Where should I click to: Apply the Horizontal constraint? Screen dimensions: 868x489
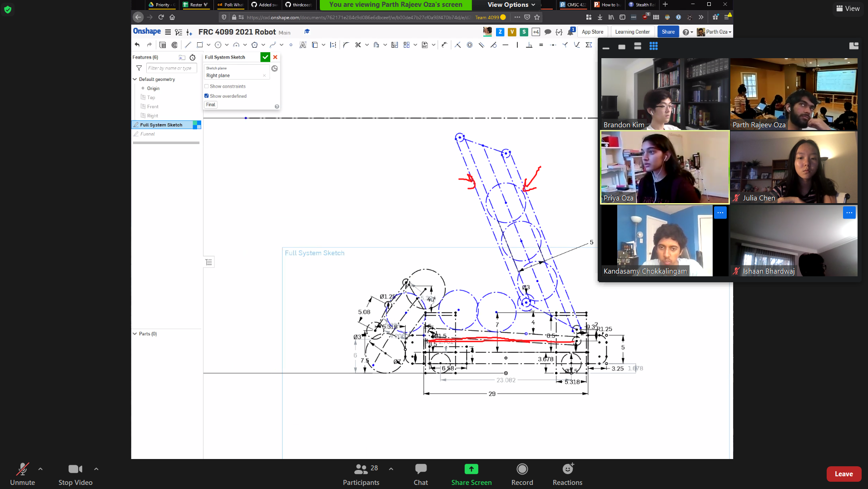505,45
